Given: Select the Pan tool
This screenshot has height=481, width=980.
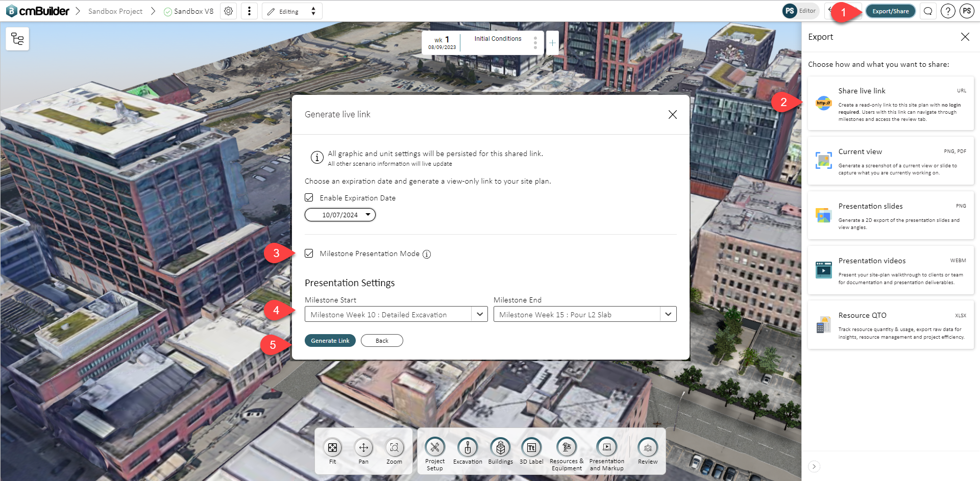Looking at the screenshot, I should tap(363, 451).
